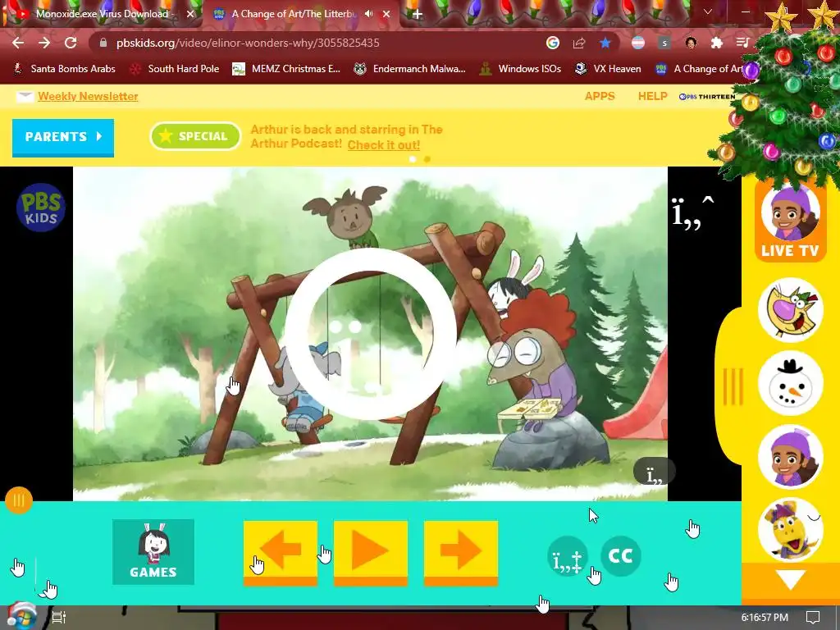Choose the Nature Cat show icon
840x630 pixels.
(791, 309)
